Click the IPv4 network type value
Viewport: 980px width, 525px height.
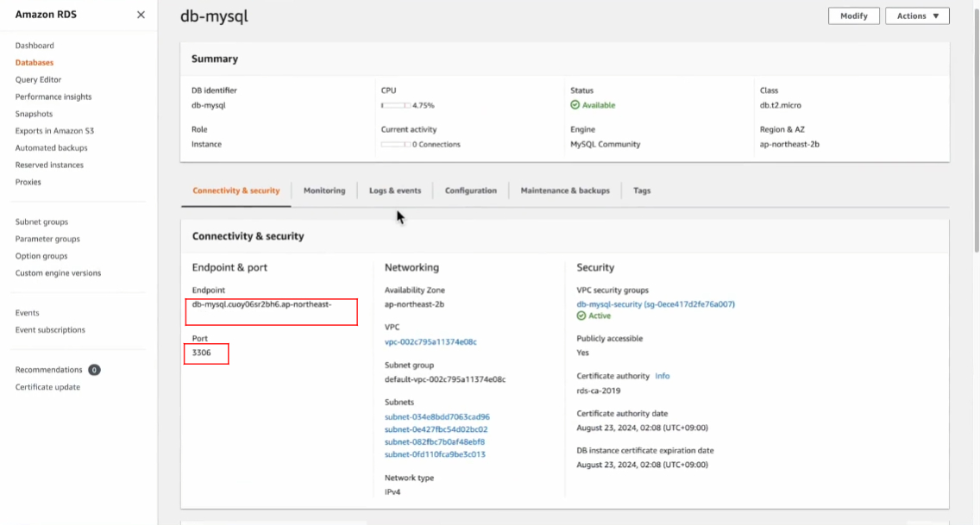[393, 492]
